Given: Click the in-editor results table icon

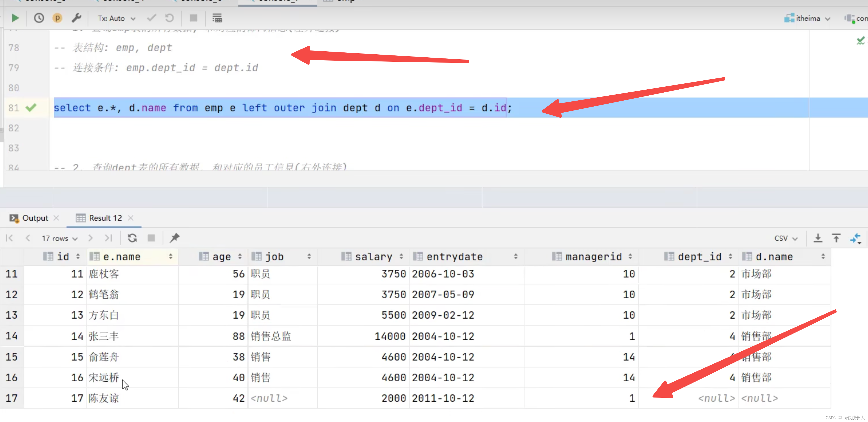Looking at the screenshot, I should tap(217, 18).
